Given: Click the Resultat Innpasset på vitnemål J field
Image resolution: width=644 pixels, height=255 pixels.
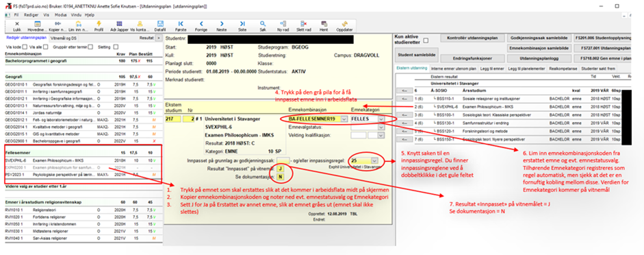Looking at the screenshot, I should (x=280, y=169).
